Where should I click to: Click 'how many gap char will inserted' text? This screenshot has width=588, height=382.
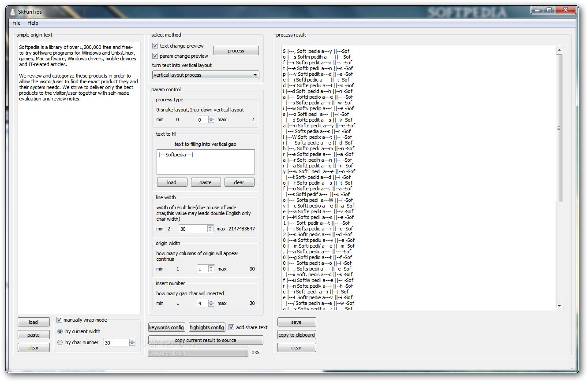coord(190,293)
